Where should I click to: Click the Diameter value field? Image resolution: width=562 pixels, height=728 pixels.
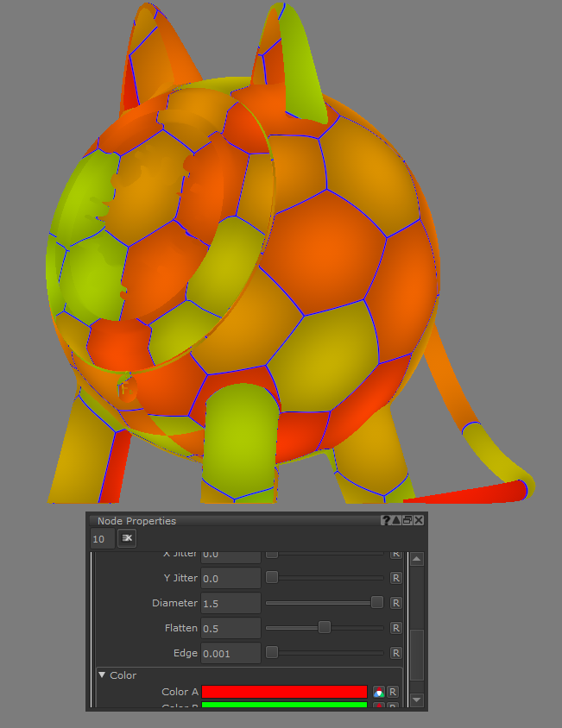point(230,603)
